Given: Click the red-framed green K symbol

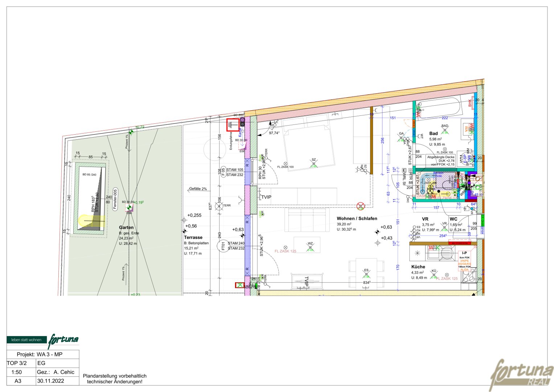Looking at the screenshot, I should [x=239, y=285].
